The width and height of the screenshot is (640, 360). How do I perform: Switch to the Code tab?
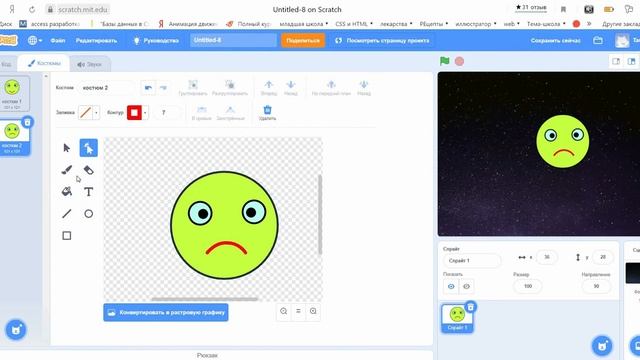tap(7, 64)
